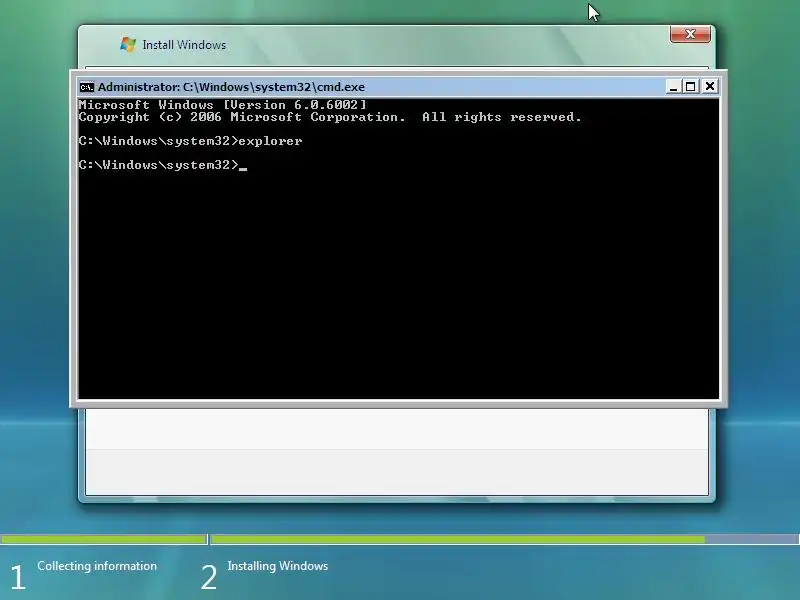Close the Administrator cmd.exe window
Viewport: 800px width, 600px height.
coord(710,87)
